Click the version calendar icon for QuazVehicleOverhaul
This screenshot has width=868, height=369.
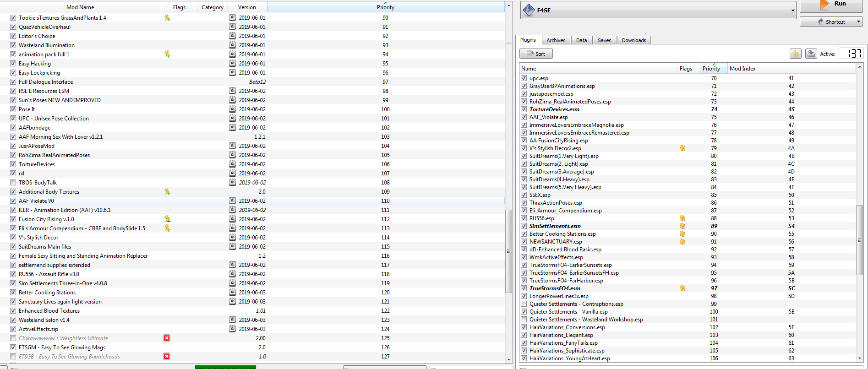coord(232,27)
